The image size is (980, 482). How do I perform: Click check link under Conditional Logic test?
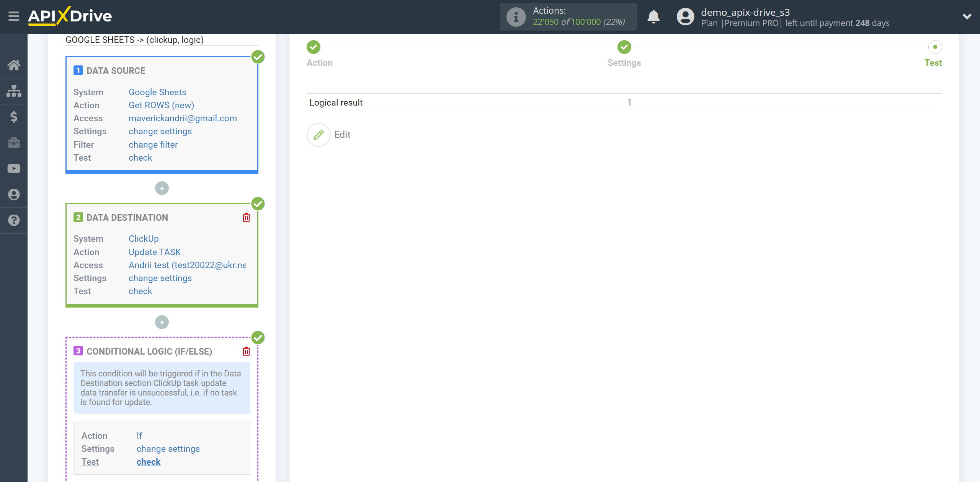coord(149,462)
